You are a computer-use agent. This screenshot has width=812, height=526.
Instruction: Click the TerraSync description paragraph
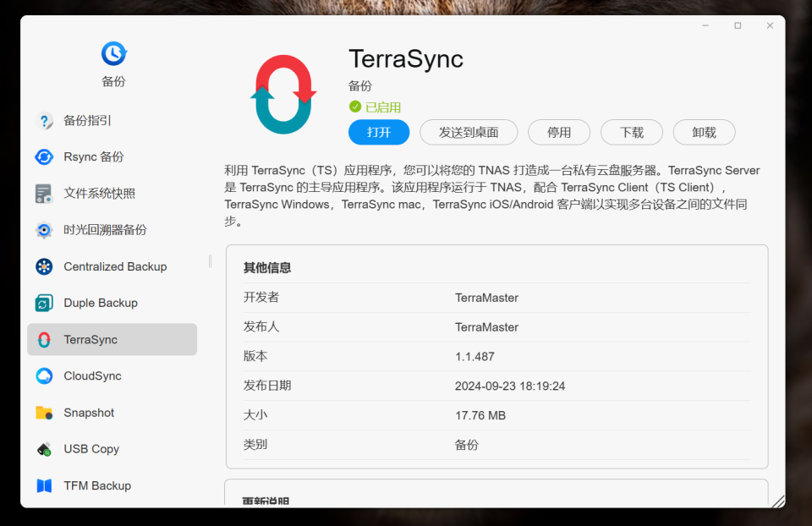(x=492, y=195)
